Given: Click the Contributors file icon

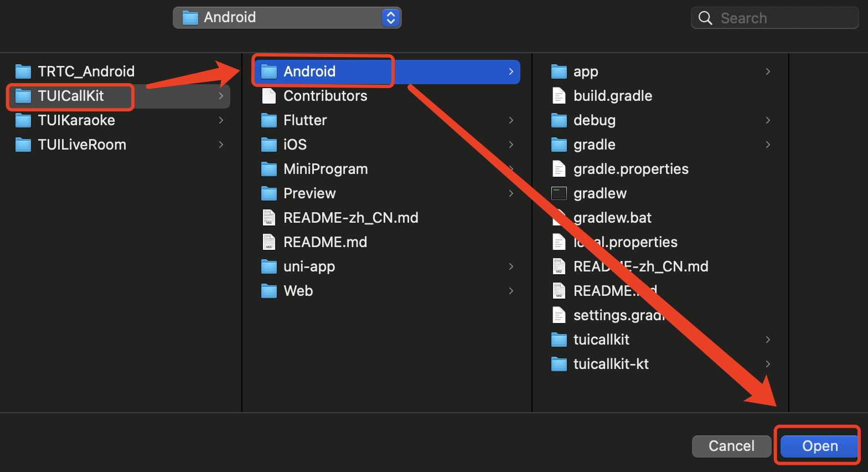Looking at the screenshot, I should click(x=269, y=96).
